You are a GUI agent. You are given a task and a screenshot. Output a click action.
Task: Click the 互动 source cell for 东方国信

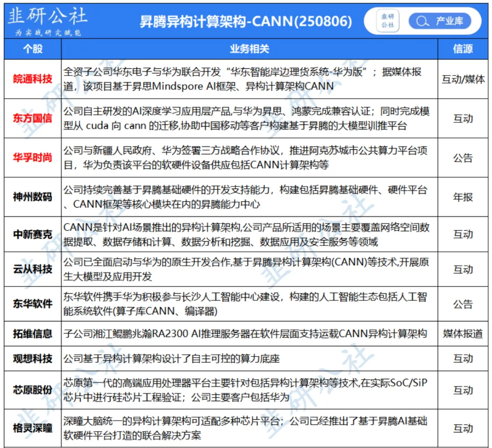point(463,118)
